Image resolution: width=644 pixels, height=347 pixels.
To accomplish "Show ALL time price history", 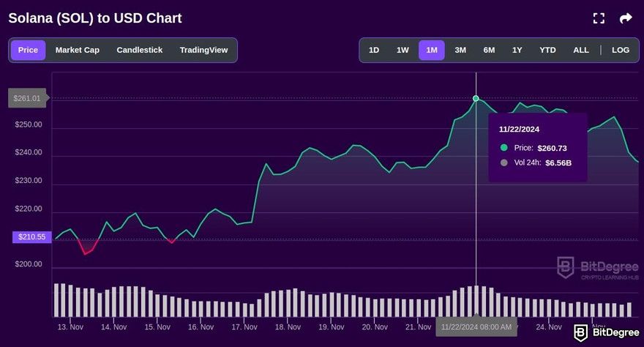I will pyautogui.click(x=581, y=50).
